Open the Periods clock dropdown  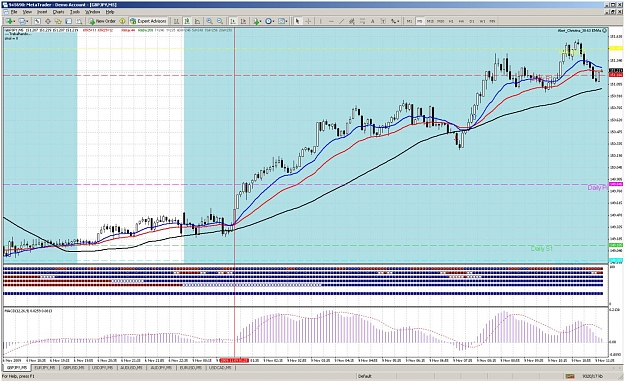(270, 21)
